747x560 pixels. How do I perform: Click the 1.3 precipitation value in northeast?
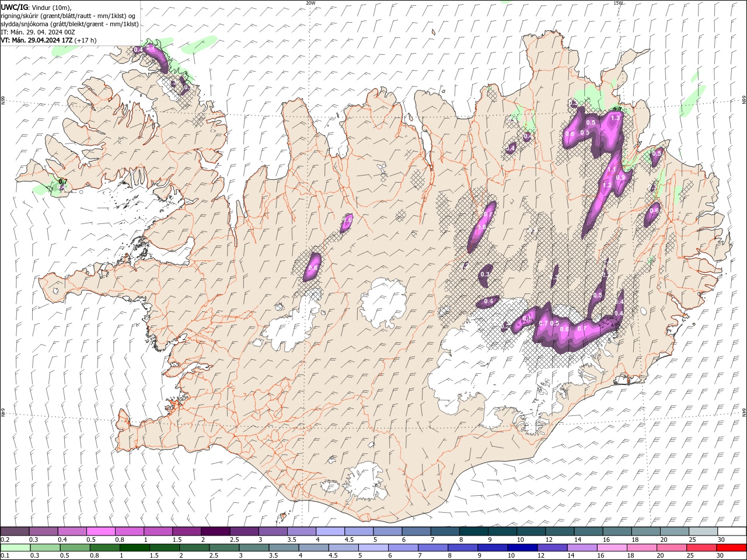615,118
